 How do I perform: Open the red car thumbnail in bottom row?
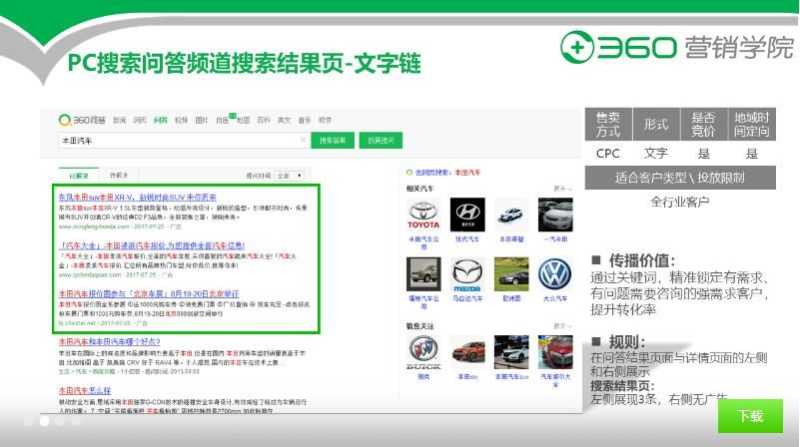click(555, 352)
